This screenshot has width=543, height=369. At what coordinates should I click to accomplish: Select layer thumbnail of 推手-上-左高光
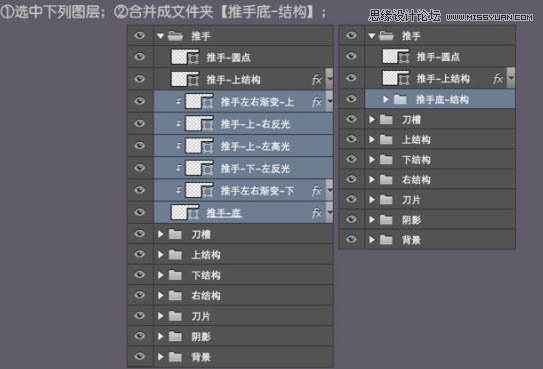[194, 146]
